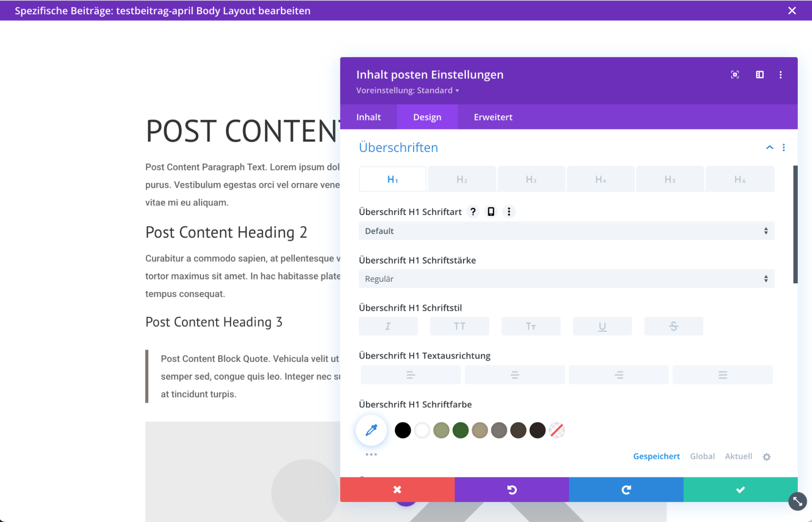Viewport: 812px width, 522px height.
Task: Open the H1 font help question mark
Action: (473, 212)
